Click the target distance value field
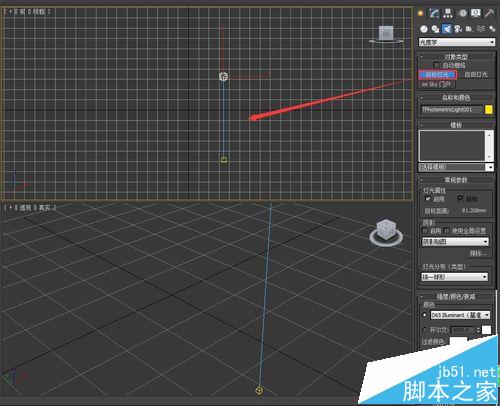 [474, 210]
